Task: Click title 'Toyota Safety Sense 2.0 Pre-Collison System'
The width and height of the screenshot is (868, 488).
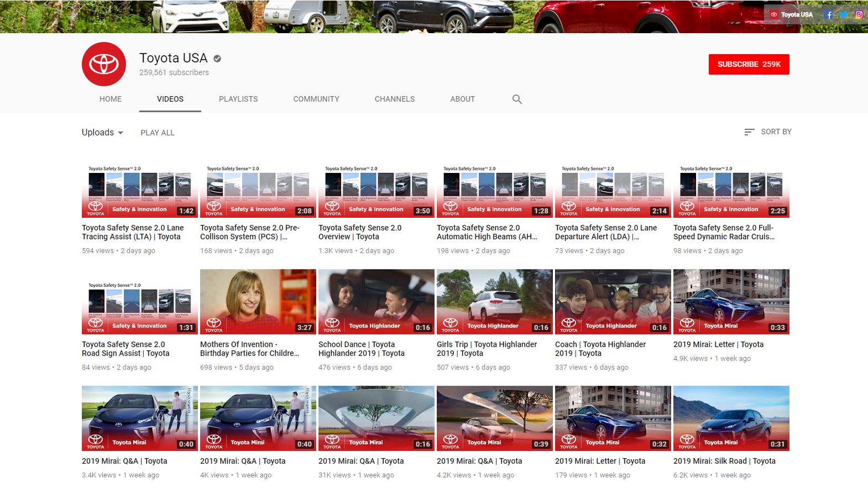Action: [x=250, y=232]
